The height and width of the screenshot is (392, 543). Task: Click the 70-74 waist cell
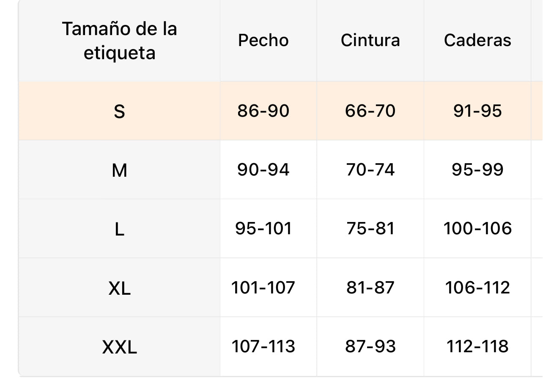click(370, 170)
